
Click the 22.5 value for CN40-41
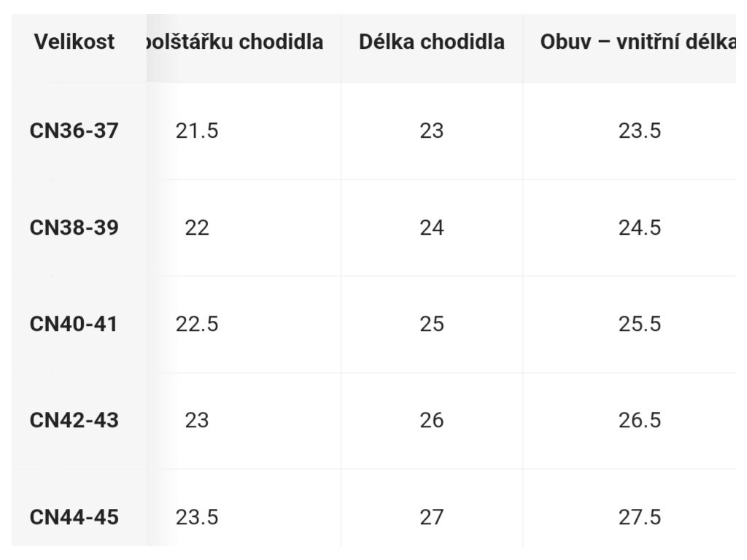pos(197,324)
